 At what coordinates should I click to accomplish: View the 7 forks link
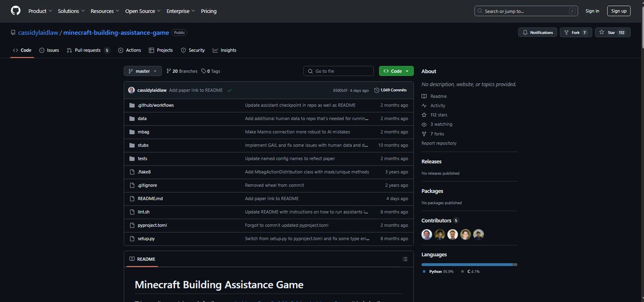[433, 134]
